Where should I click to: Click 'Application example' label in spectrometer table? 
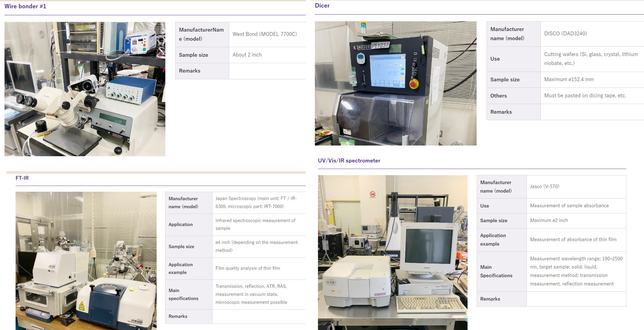(x=502, y=240)
